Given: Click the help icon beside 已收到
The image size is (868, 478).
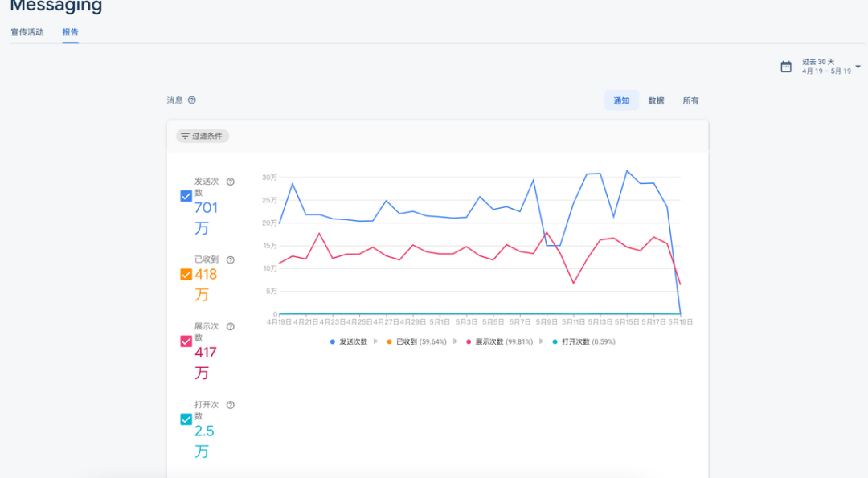Looking at the screenshot, I should tap(231, 260).
